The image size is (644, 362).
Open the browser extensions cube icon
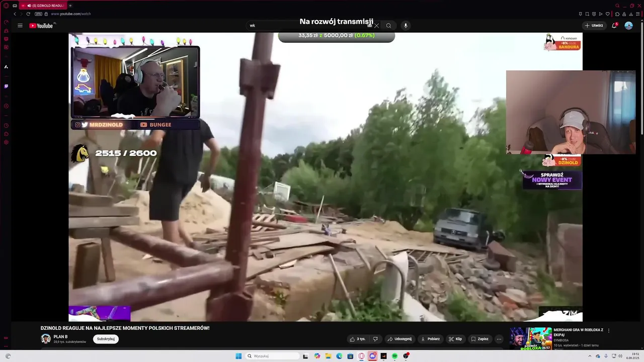click(617, 14)
